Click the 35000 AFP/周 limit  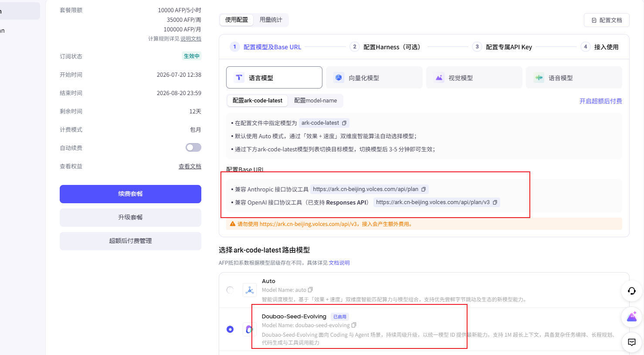click(184, 20)
